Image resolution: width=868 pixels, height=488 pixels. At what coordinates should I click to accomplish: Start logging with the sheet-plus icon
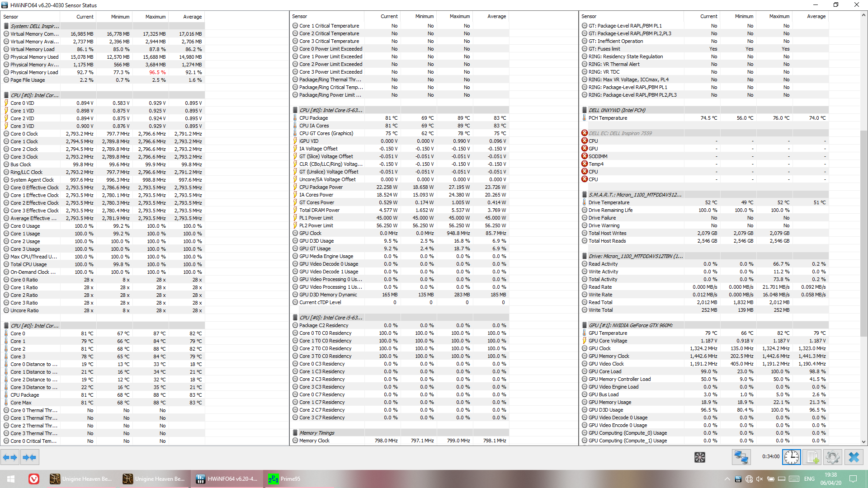tap(812, 457)
